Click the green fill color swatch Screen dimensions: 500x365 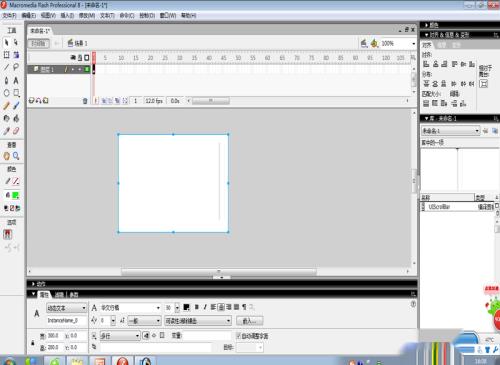(15, 195)
